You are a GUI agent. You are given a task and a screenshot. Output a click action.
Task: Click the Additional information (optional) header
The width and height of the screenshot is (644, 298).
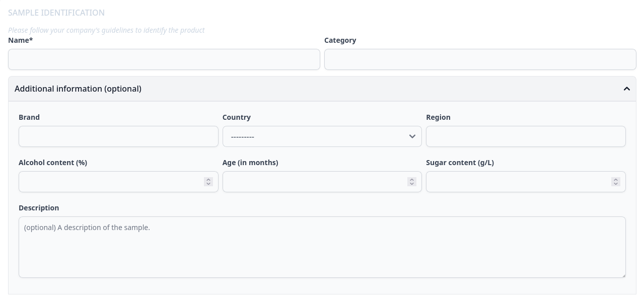click(x=322, y=89)
